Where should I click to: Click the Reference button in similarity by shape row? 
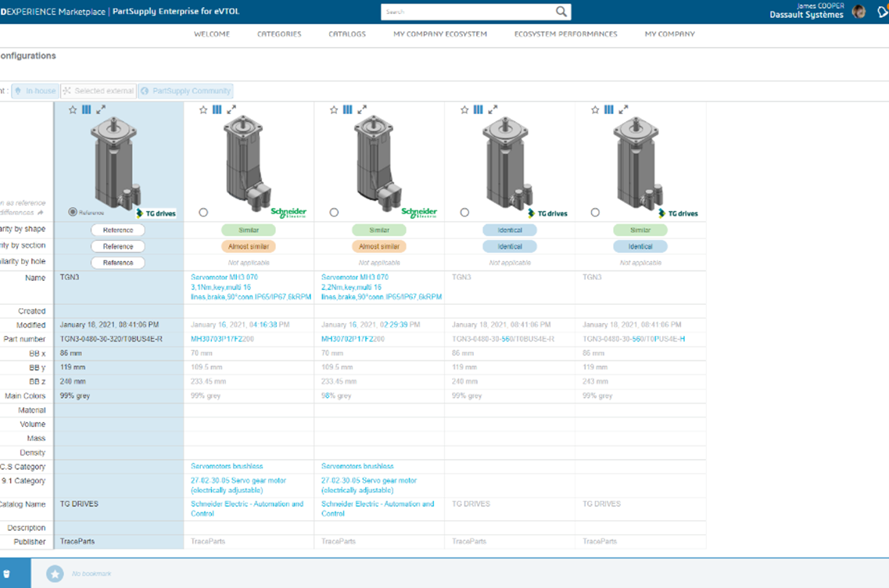point(118,230)
